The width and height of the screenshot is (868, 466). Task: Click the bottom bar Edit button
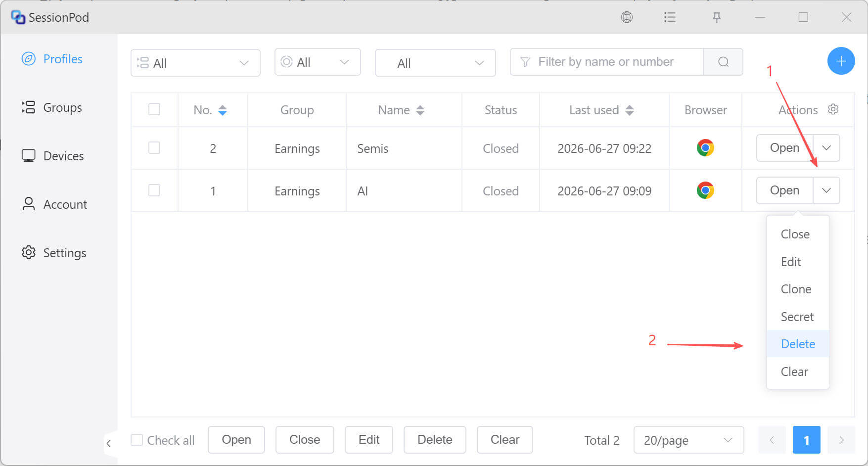point(369,440)
